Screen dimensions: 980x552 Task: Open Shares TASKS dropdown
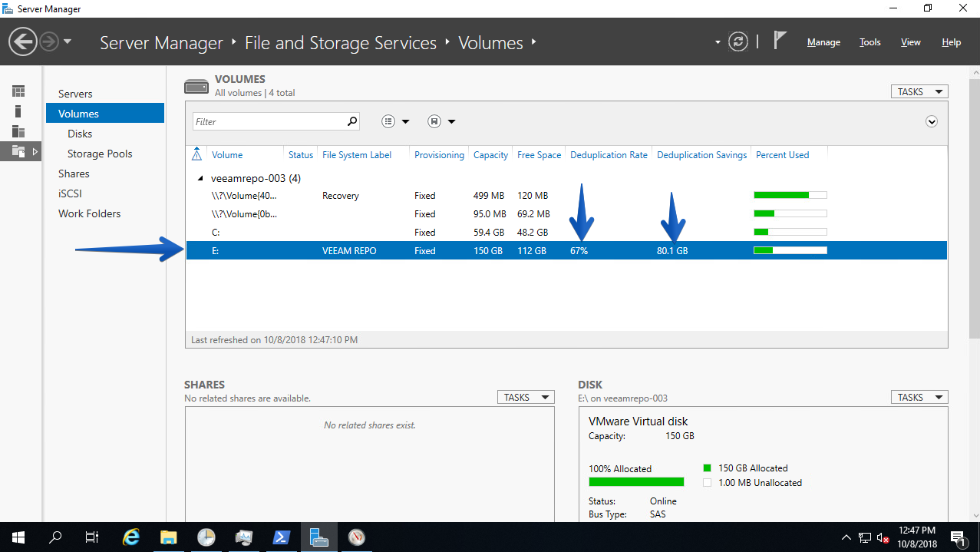[526, 397]
